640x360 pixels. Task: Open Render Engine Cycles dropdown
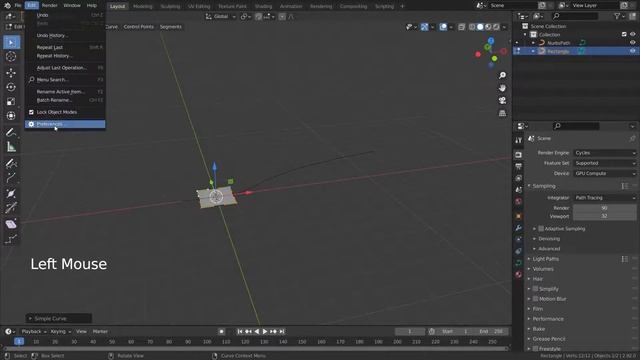pyautogui.click(x=604, y=153)
